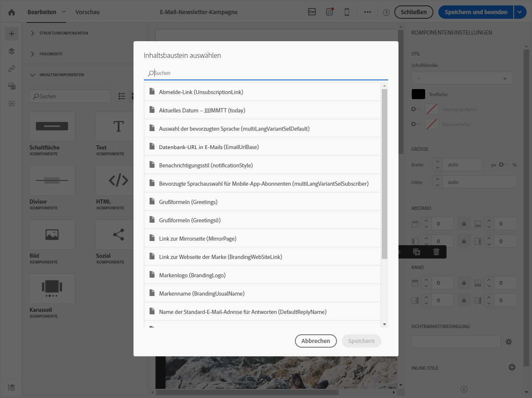This screenshot has height=398, width=532.
Task: Open the assets image sidebar icon
Action: pos(12,86)
